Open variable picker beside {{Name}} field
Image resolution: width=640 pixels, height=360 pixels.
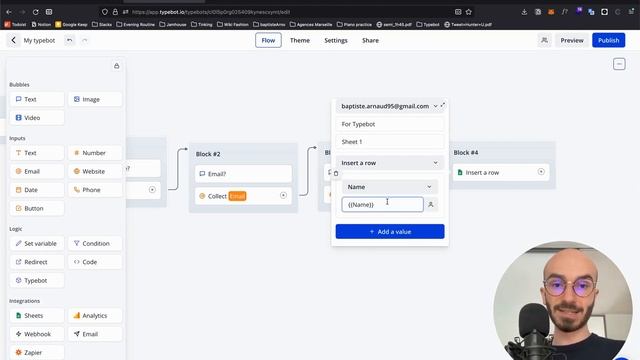431,204
